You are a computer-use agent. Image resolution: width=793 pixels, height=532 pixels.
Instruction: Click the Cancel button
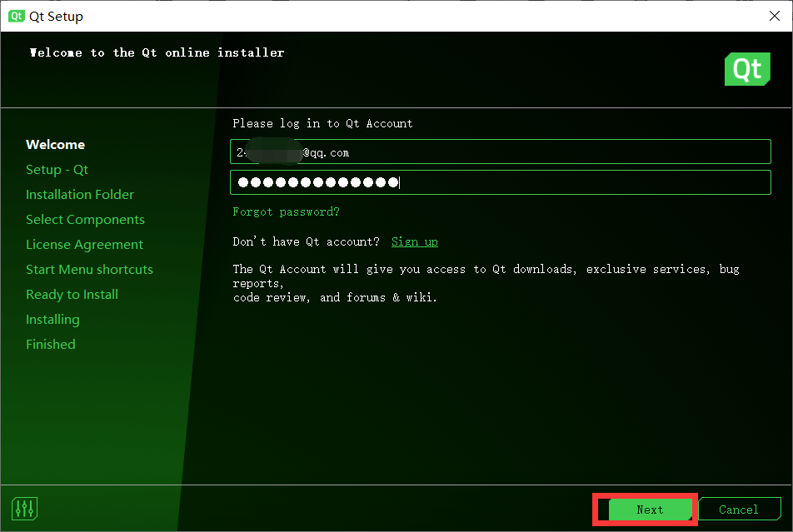pyautogui.click(x=739, y=510)
